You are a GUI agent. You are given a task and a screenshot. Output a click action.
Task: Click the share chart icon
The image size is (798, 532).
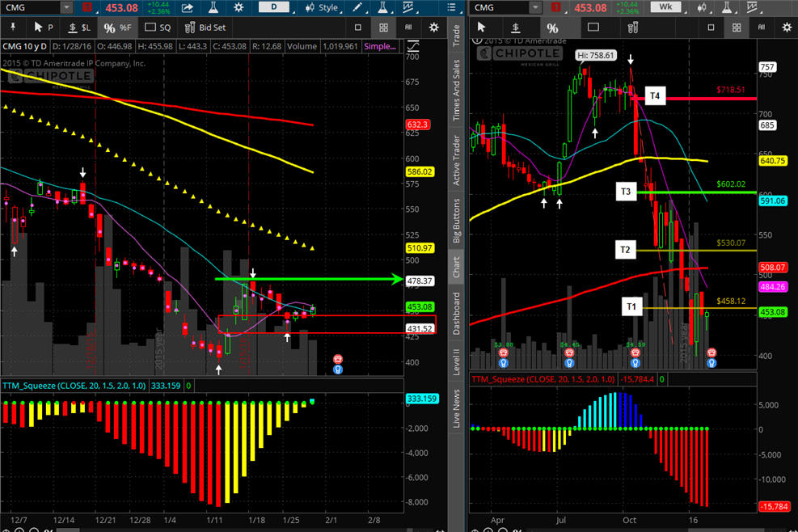tap(188, 7)
